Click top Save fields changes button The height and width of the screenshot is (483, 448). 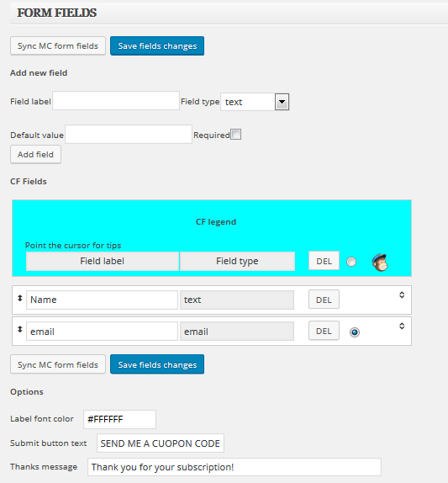click(157, 46)
